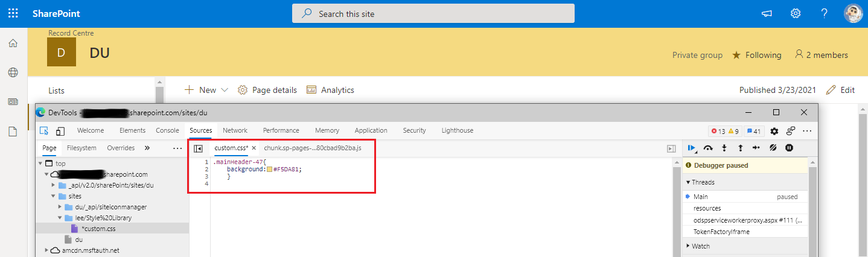
Task: Go to SharePoint home in left rail
Action: [13, 43]
